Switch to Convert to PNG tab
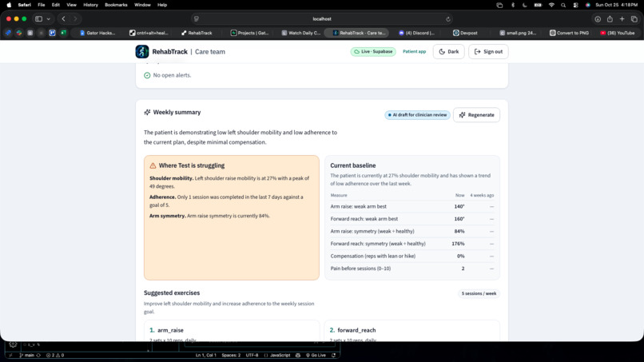644x362 pixels. tap(569, 33)
